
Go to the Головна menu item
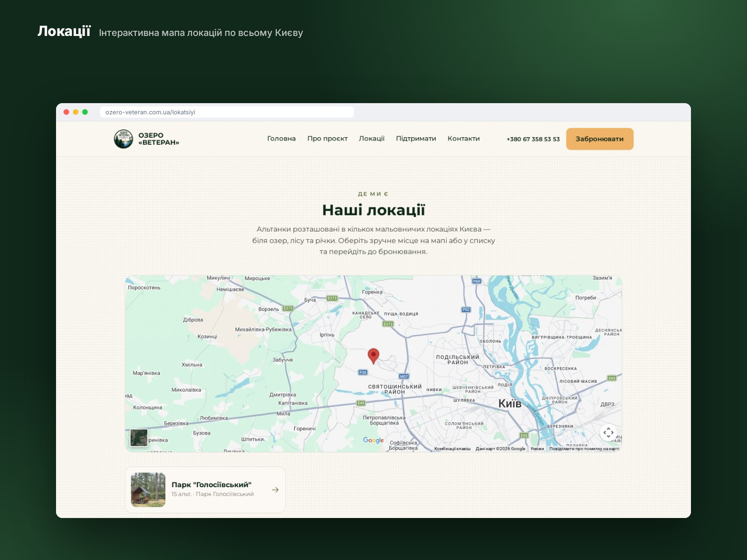tap(282, 139)
